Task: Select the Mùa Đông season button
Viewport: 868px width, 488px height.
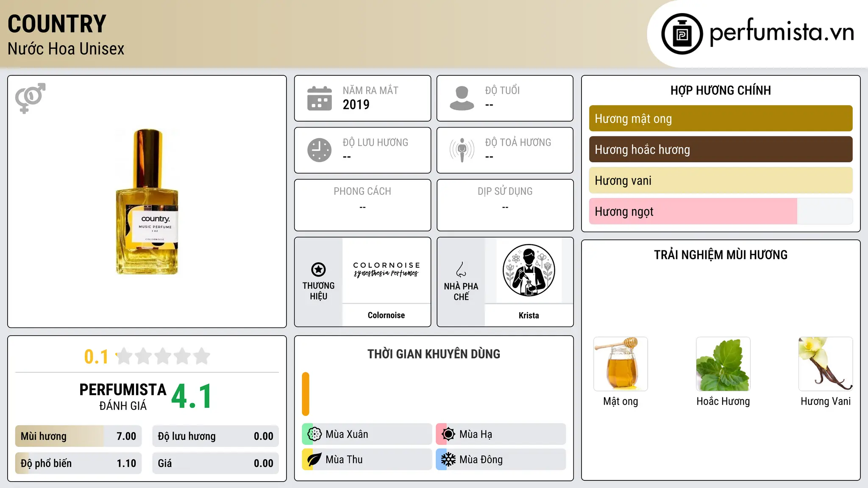Action: pos(501,459)
